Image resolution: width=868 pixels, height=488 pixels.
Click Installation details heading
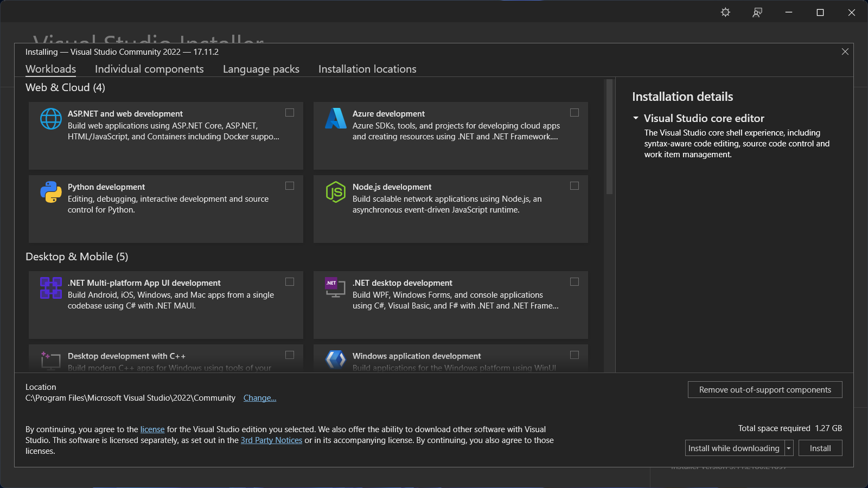tap(682, 97)
